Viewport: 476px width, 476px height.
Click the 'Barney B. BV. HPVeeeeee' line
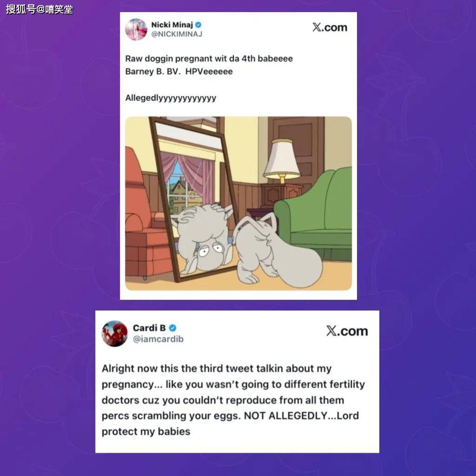179,72
